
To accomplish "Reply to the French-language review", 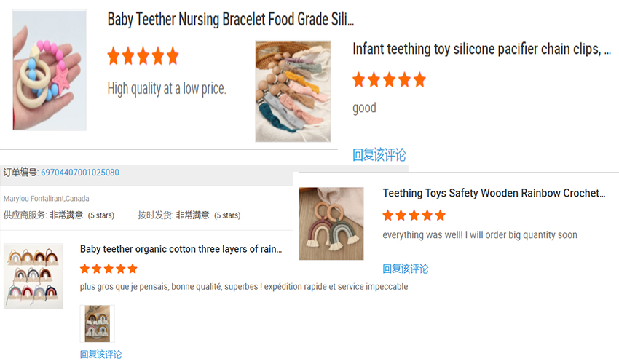I will (101, 355).
